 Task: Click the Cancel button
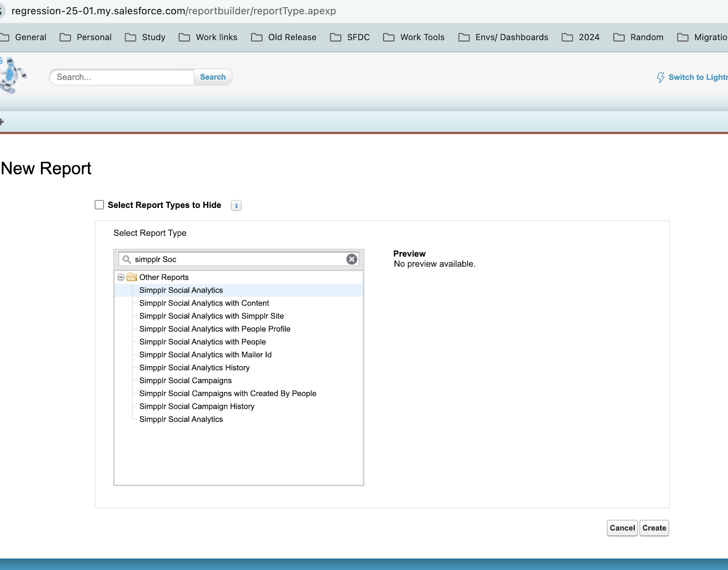coord(622,528)
